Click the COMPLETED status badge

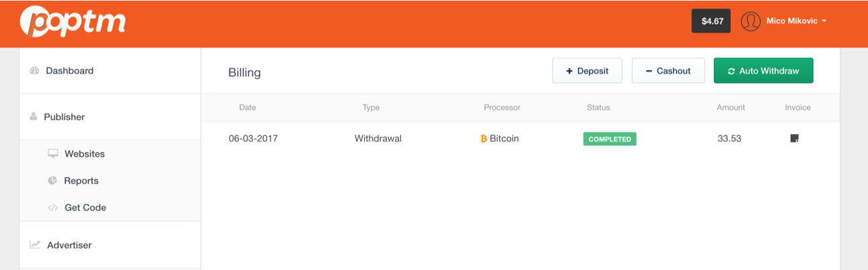610,139
